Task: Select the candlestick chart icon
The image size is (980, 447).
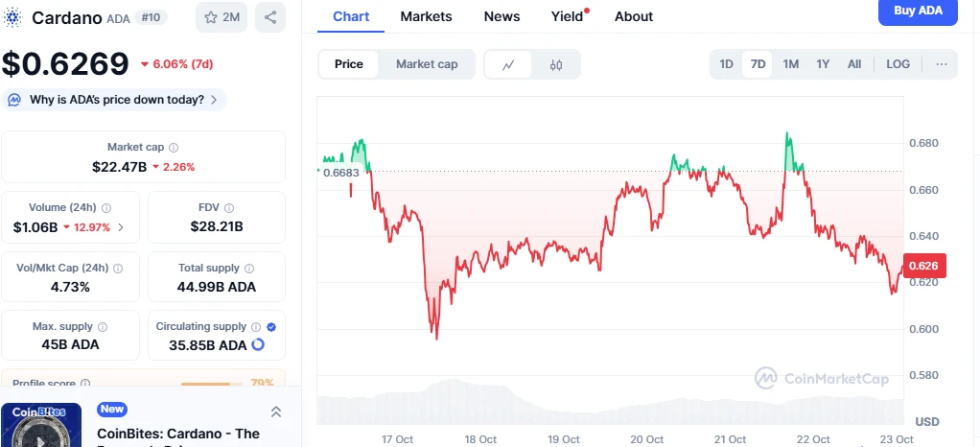Action: click(556, 64)
